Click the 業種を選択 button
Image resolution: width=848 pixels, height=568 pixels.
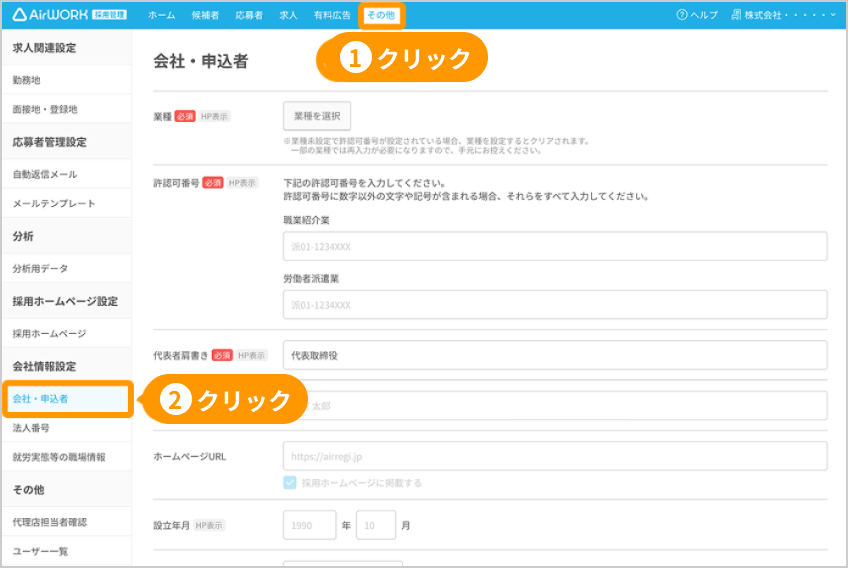click(x=317, y=116)
